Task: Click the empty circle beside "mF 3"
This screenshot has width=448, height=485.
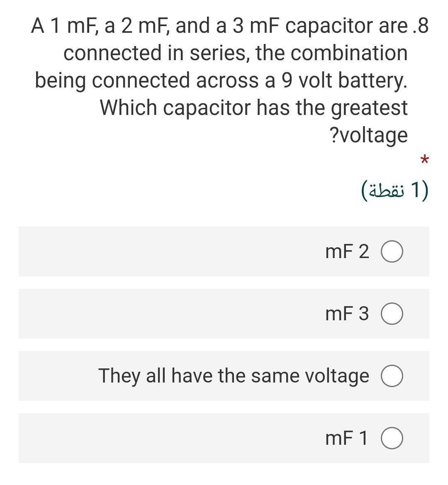Action: coord(393,314)
